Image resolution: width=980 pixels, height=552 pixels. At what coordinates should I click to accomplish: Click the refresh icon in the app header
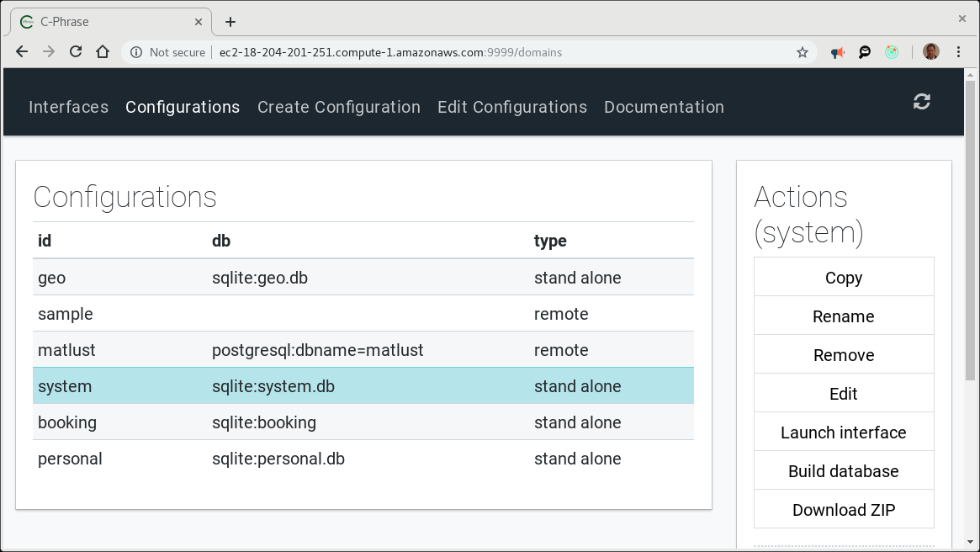tap(922, 102)
